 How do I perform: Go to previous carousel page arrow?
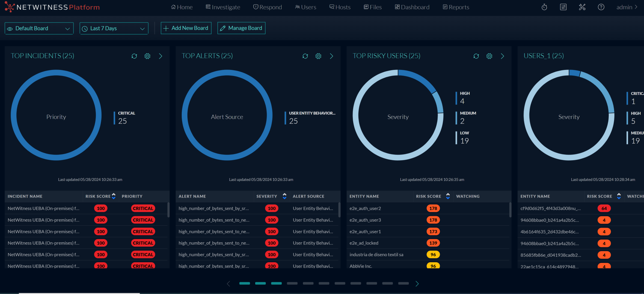[228, 284]
